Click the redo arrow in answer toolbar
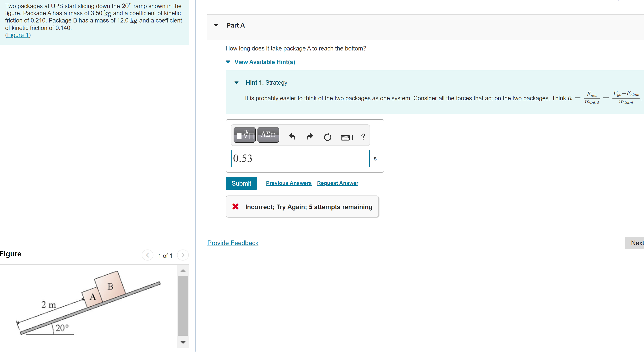Viewport: 644px width, 352px height. [310, 137]
